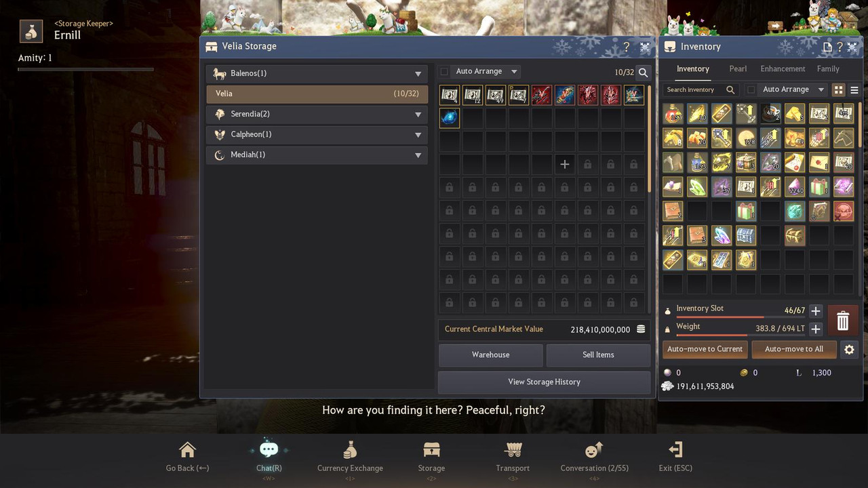
Task: Click the storage search magnifier icon
Action: tap(644, 73)
